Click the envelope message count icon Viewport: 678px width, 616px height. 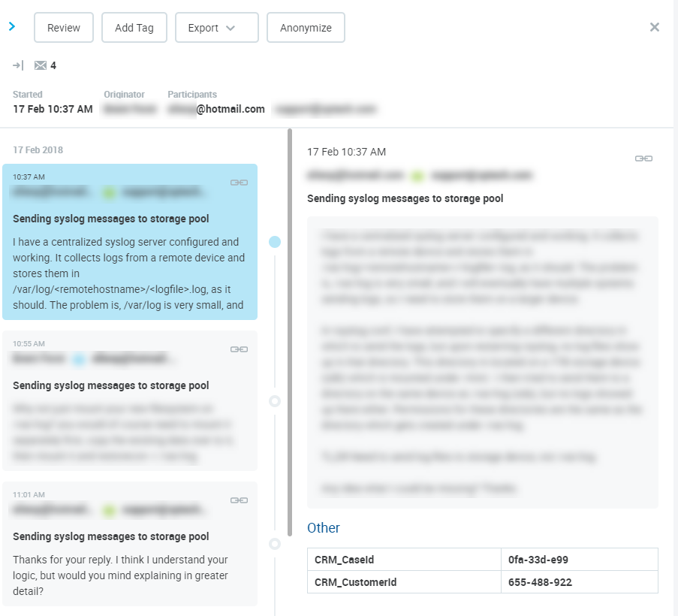pyautogui.click(x=41, y=65)
